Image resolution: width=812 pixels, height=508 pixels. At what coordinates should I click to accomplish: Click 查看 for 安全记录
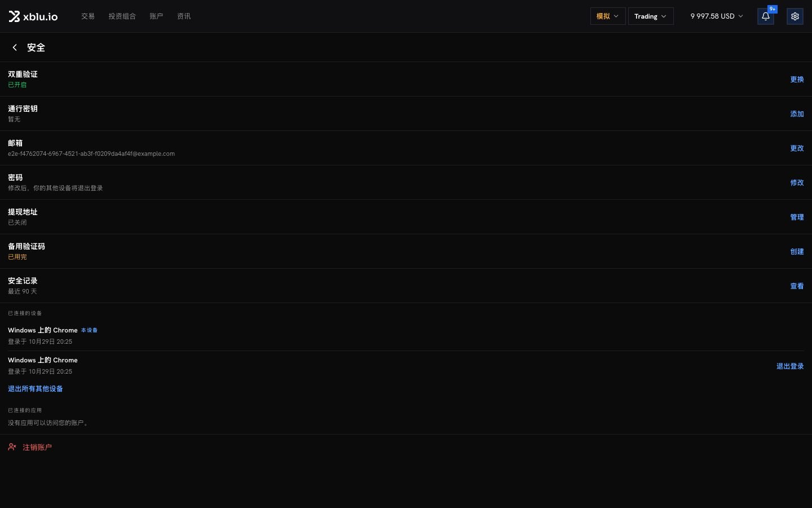[797, 286]
